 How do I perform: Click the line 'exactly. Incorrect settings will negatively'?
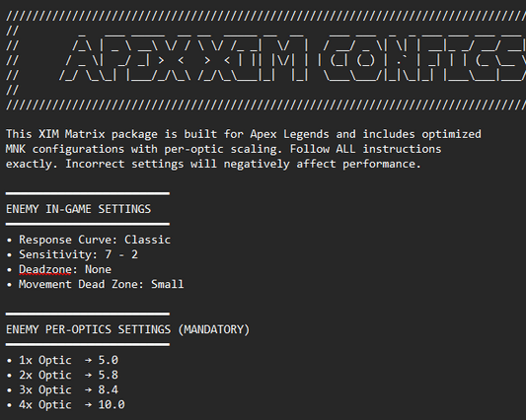pyautogui.click(x=213, y=164)
